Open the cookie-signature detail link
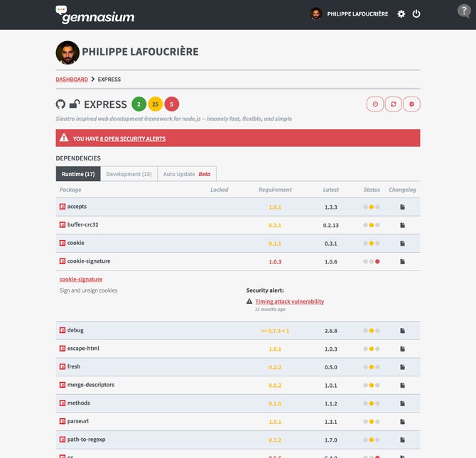Viewport: 476px width, 458px height. coord(81,279)
